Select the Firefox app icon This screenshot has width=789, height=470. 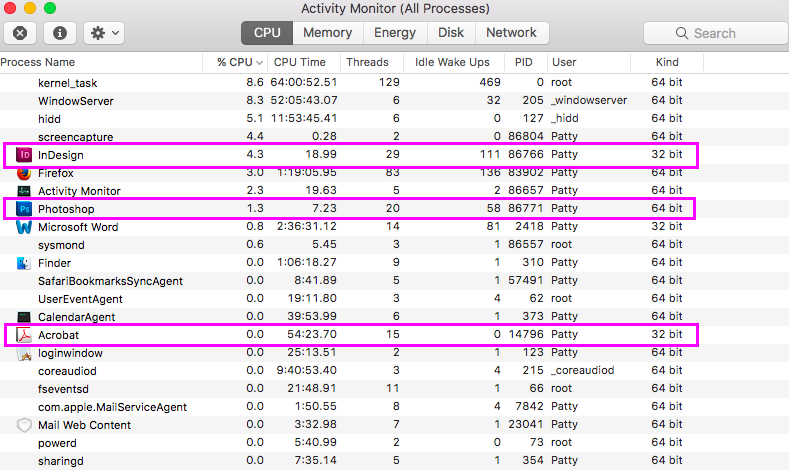[x=24, y=173]
